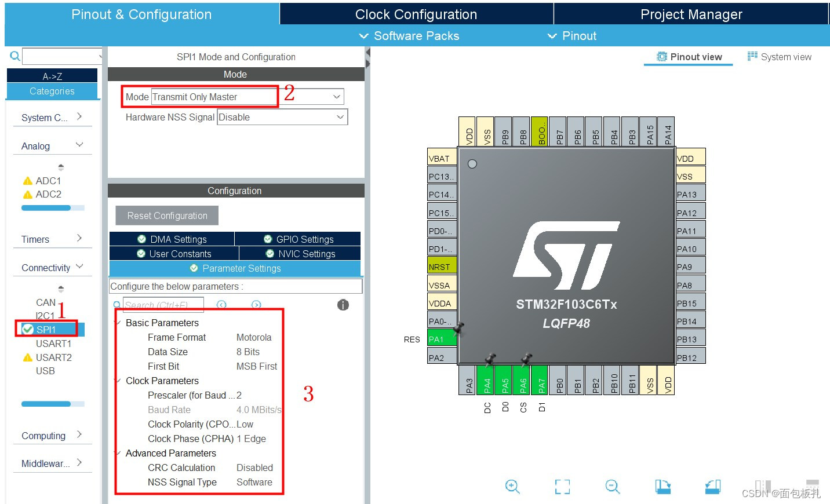Image resolution: width=830 pixels, height=504 pixels.
Task: Select the Parameter Settings tab
Action: [x=235, y=268]
